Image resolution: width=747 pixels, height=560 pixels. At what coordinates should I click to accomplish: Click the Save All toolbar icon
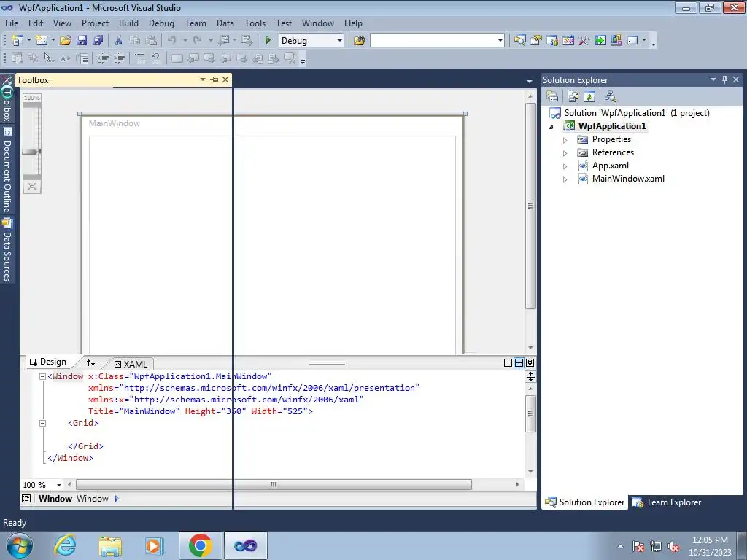(x=98, y=41)
